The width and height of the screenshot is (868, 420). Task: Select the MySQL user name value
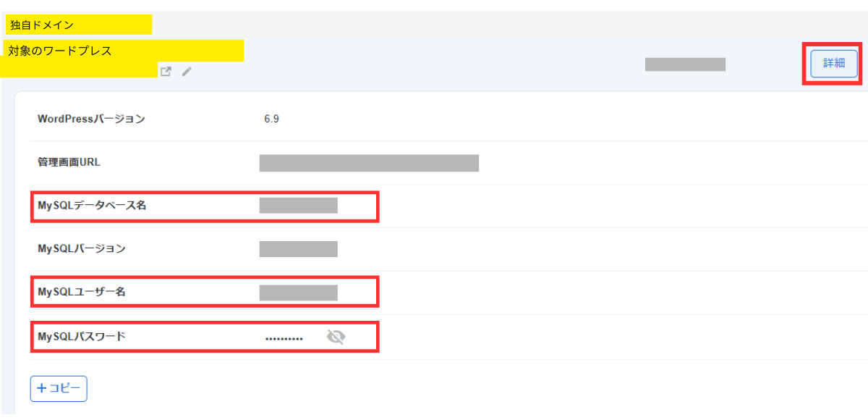pyautogui.click(x=298, y=293)
